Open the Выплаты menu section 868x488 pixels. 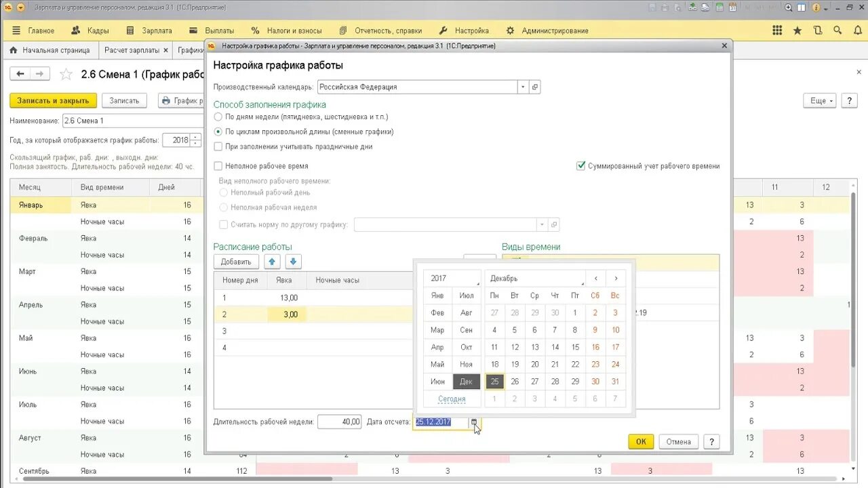pos(211,30)
